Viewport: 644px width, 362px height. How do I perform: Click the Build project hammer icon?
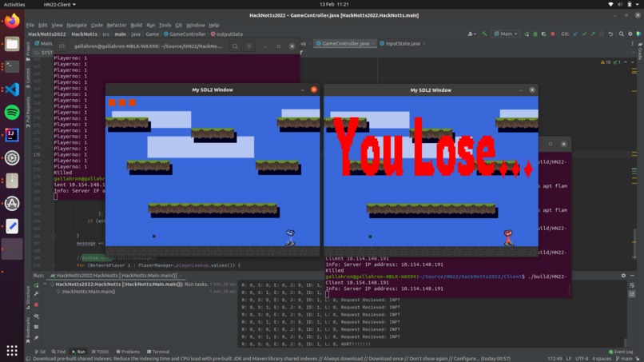click(x=485, y=34)
